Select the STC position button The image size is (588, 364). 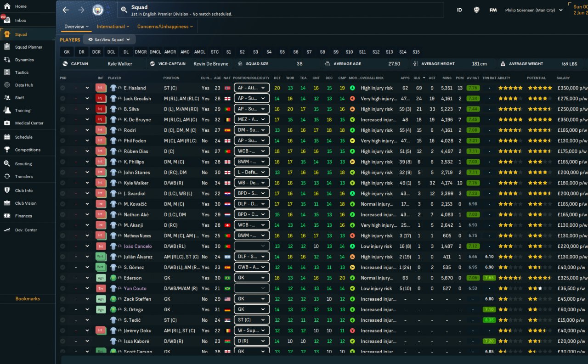pyautogui.click(x=215, y=52)
